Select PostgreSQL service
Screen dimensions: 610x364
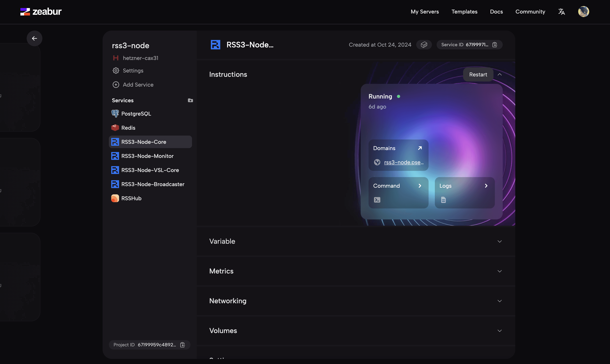[x=150, y=114]
